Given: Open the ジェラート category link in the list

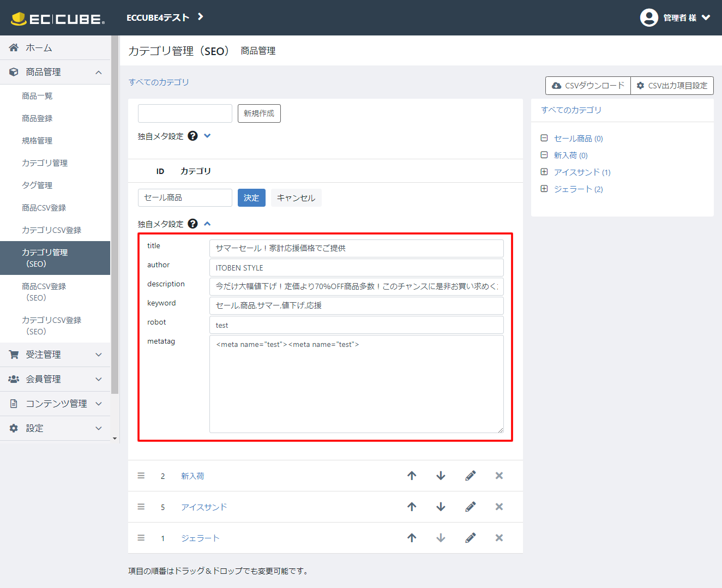Looking at the screenshot, I should click(x=200, y=538).
